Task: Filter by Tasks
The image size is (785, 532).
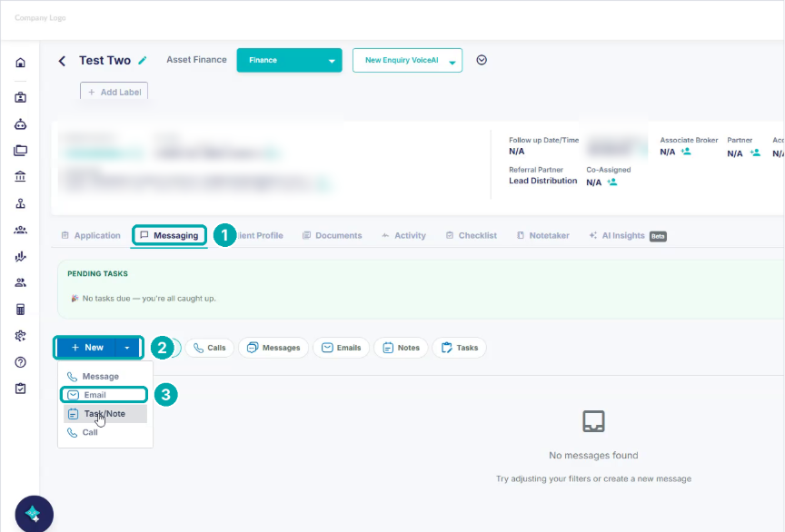Action: [x=460, y=348]
